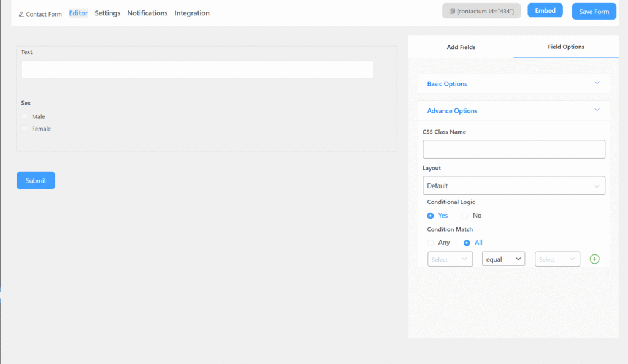
Task: Select the Male radio option
Action: (x=25, y=116)
